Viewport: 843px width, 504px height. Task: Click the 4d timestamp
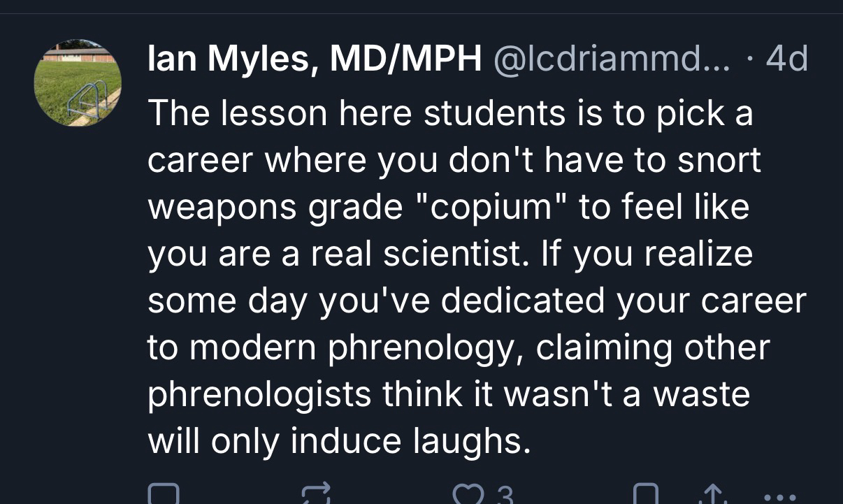[x=787, y=60]
